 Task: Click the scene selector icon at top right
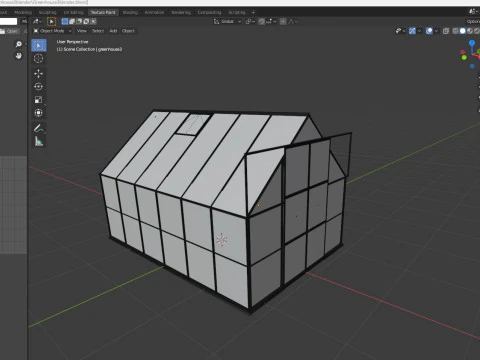pyautogui.click(x=473, y=11)
